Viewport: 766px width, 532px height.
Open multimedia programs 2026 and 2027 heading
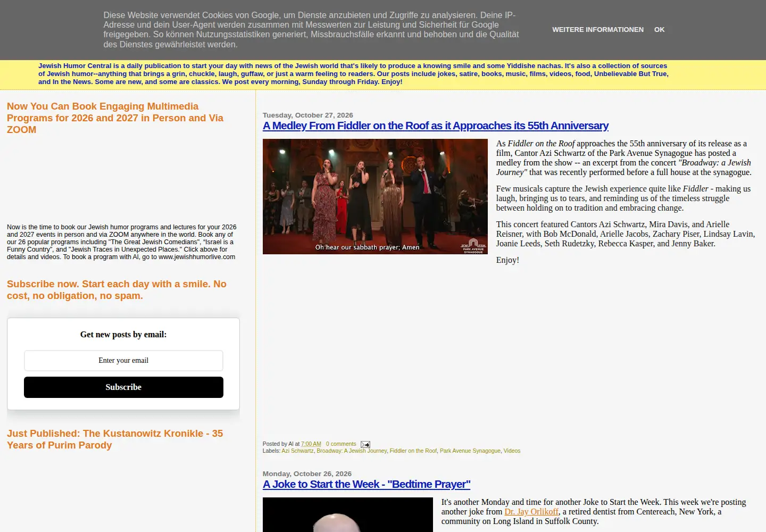115,118
